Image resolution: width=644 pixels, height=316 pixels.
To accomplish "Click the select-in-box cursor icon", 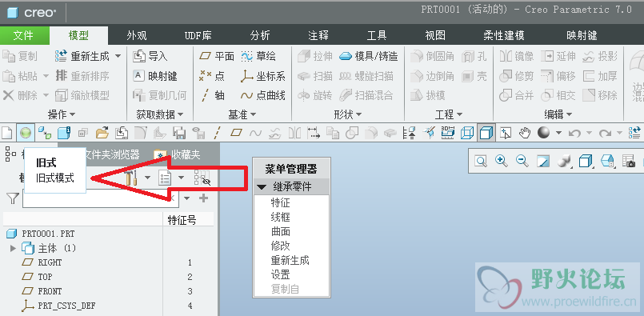I will [x=505, y=133].
